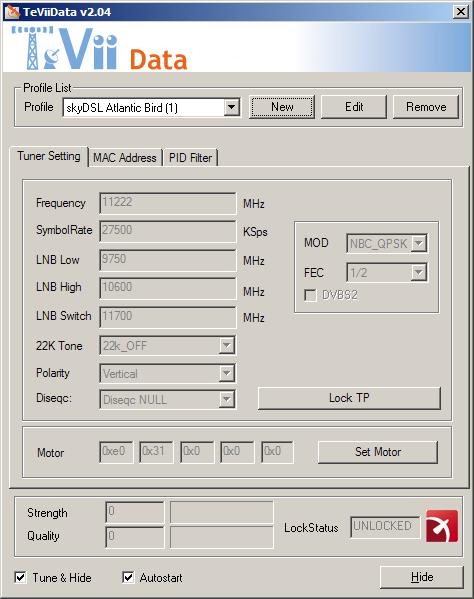Click the Motor 0x31 byte field
The width and height of the screenshot is (474, 599).
(156, 452)
